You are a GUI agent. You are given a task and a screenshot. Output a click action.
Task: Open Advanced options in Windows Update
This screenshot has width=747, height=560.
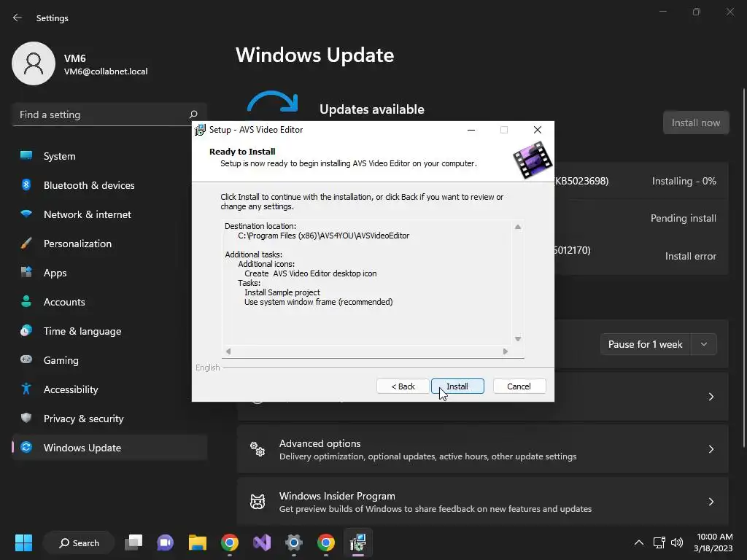(x=483, y=449)
